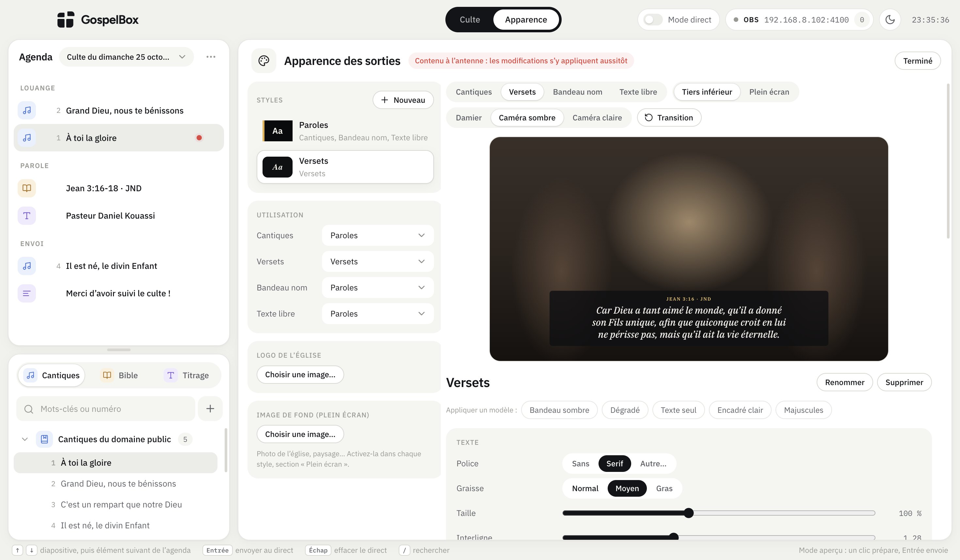Select Serif font option
This screenshot has height=560, width=960.
click(x=615, y=463)
